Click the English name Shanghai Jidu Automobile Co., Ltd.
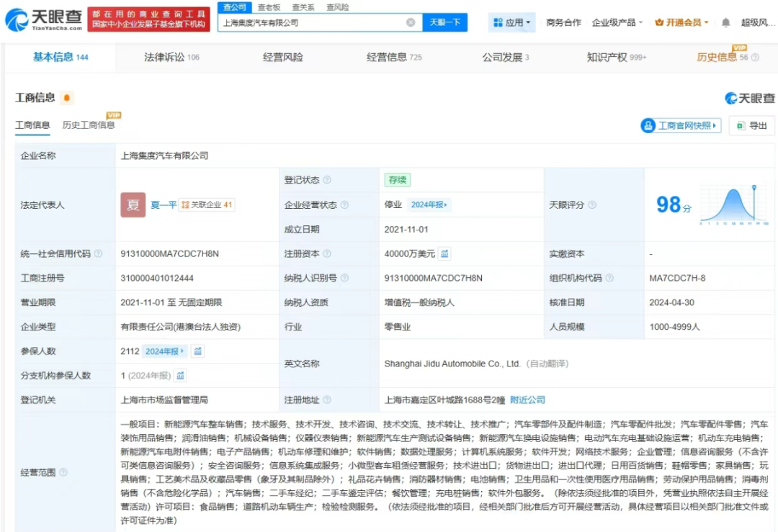Viewport: 778px width, 532px height. (452, 364)
